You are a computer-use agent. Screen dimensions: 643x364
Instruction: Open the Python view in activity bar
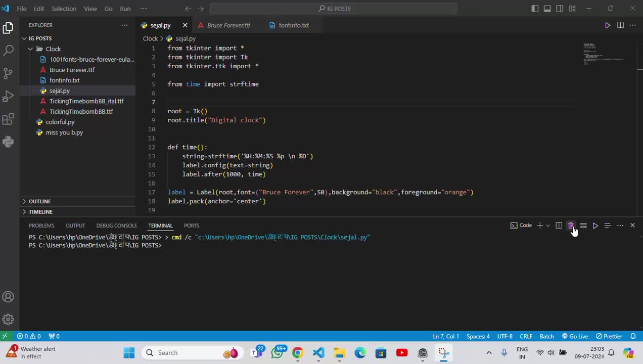click(8, 142)
